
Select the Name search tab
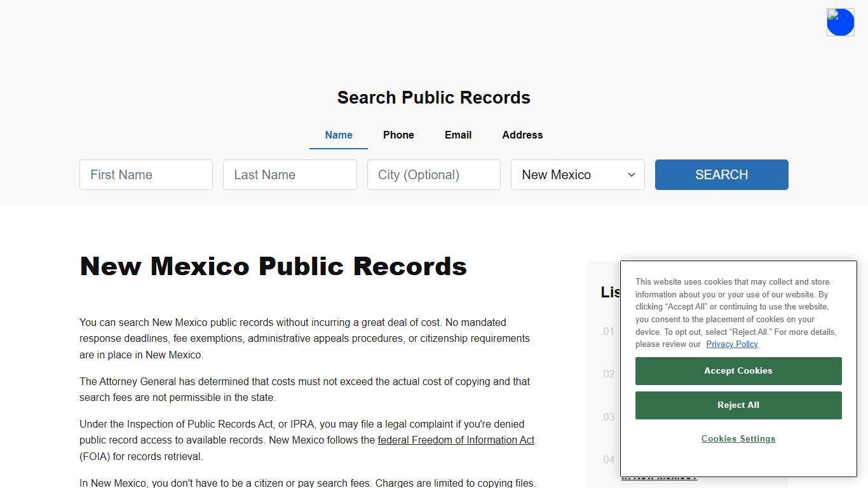[338, 135]
